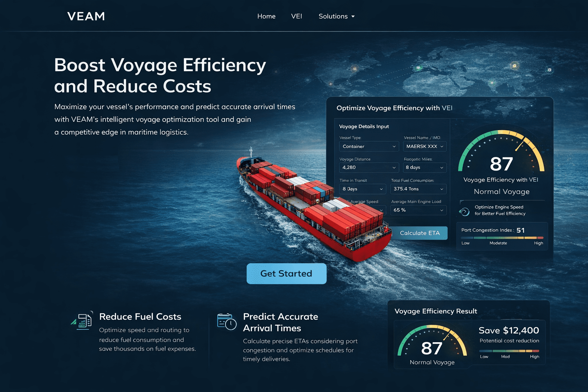Viewport: 588px width, 392px height.
Task: Go to the Home nav item
Action: [266, 16]
